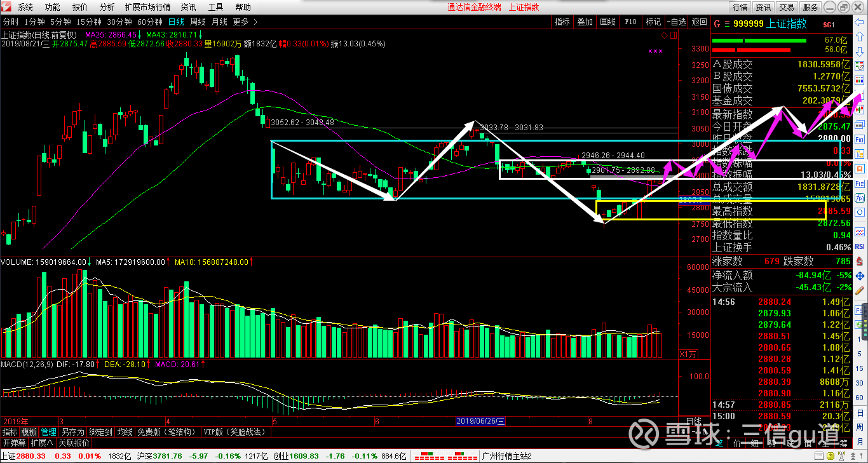
Task: Click the back arrow icon in right sidebar
Action: pos(858,22)
